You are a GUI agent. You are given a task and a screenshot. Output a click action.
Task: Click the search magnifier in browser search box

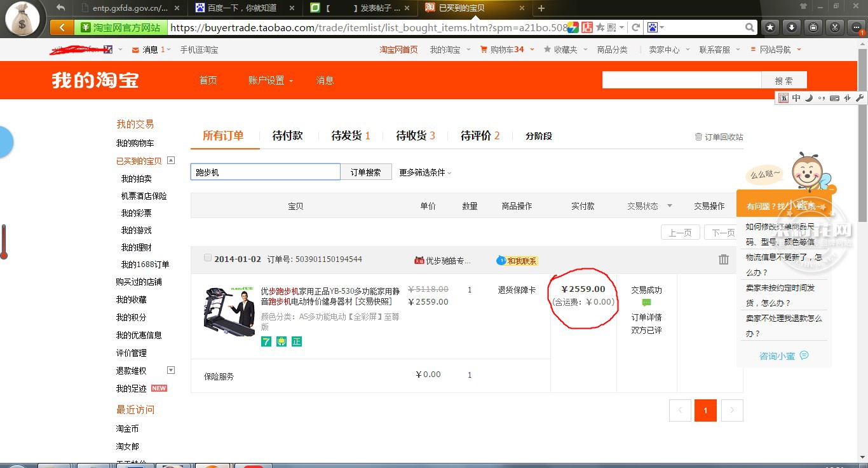click(x=750, y=27)
